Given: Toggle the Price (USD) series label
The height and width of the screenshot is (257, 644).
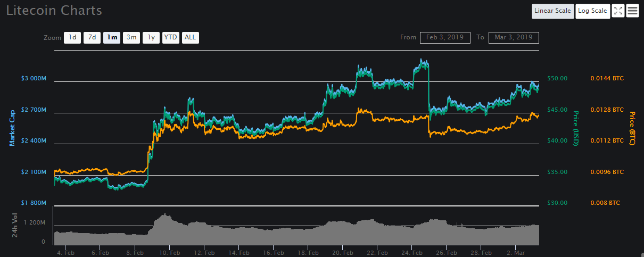Looking at the screenshot, I should point(576,128).
